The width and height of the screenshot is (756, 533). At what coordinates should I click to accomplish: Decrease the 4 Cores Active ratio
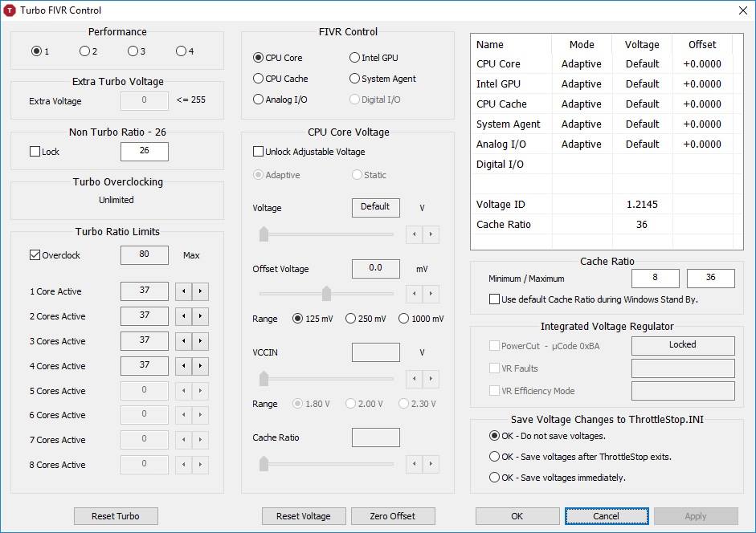(x=184, y=366)
